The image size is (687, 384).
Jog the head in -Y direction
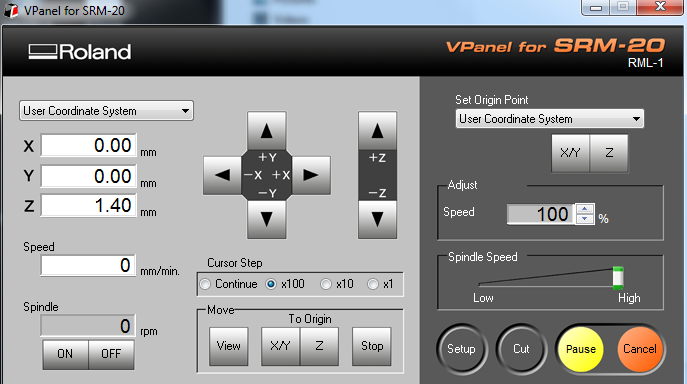(x=266, y=219)
